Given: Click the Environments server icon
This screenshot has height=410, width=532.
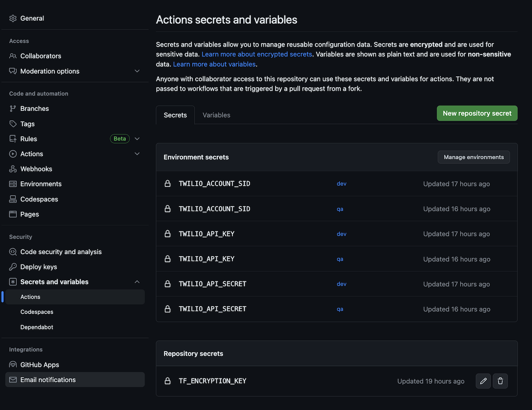Looking at the screenshot, I should (13, 184).
